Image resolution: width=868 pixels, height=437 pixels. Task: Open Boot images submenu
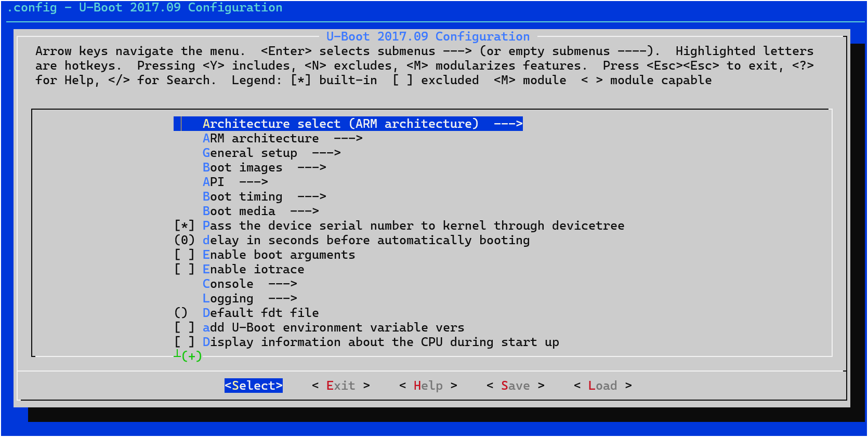coord(264,167)
